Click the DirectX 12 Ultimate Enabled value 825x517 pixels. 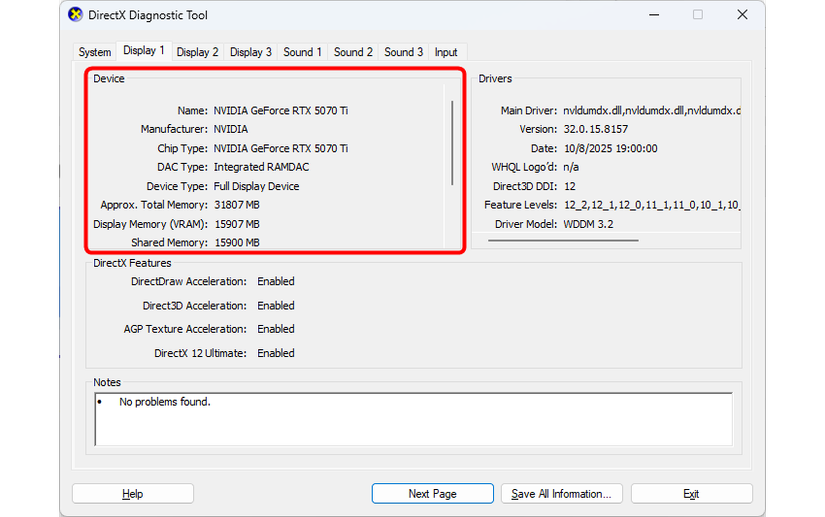coord(276,353)
